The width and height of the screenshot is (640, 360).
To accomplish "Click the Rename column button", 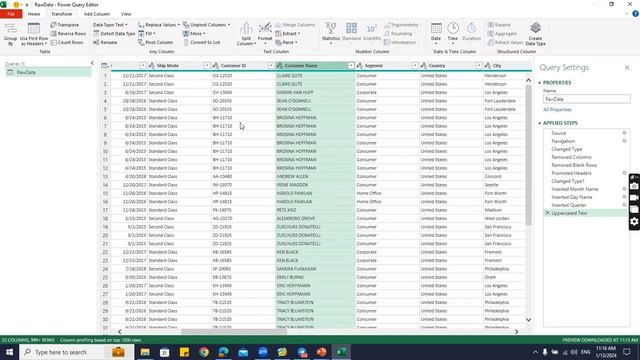I will [105, 42].
